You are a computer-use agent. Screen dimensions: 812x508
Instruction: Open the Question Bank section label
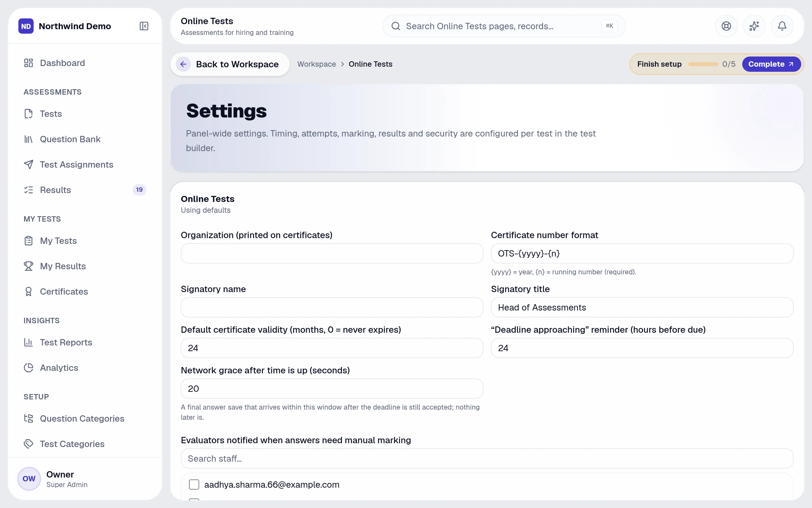(70, 139)
